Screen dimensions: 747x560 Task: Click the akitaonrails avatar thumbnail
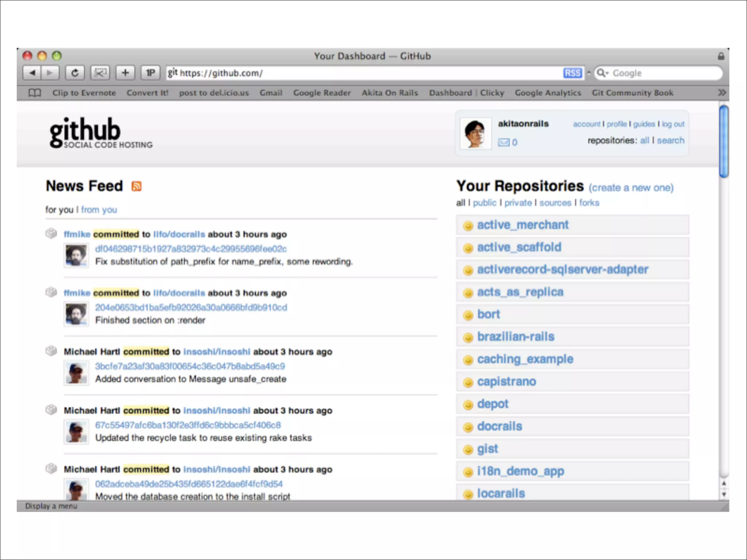[475, 133]
